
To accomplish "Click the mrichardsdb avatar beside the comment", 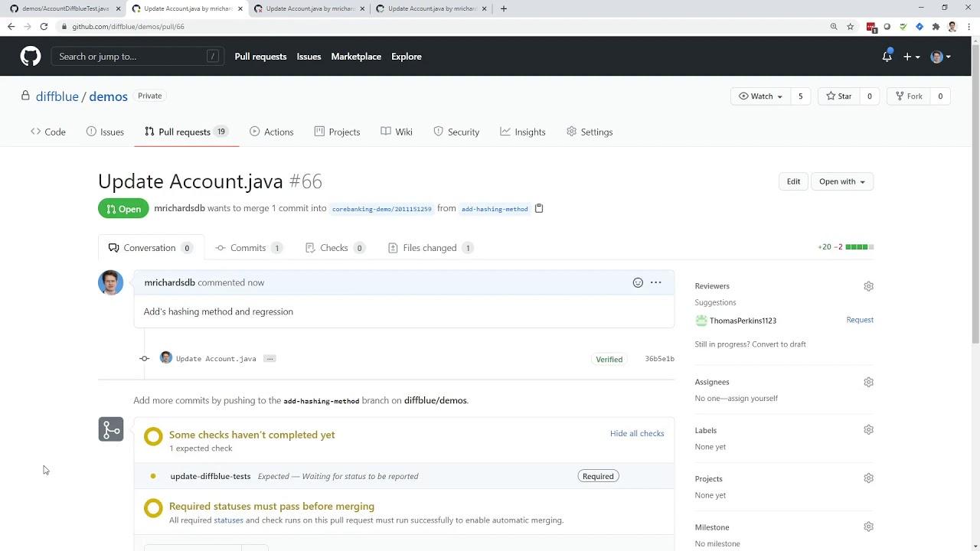I will coord(110,282).
